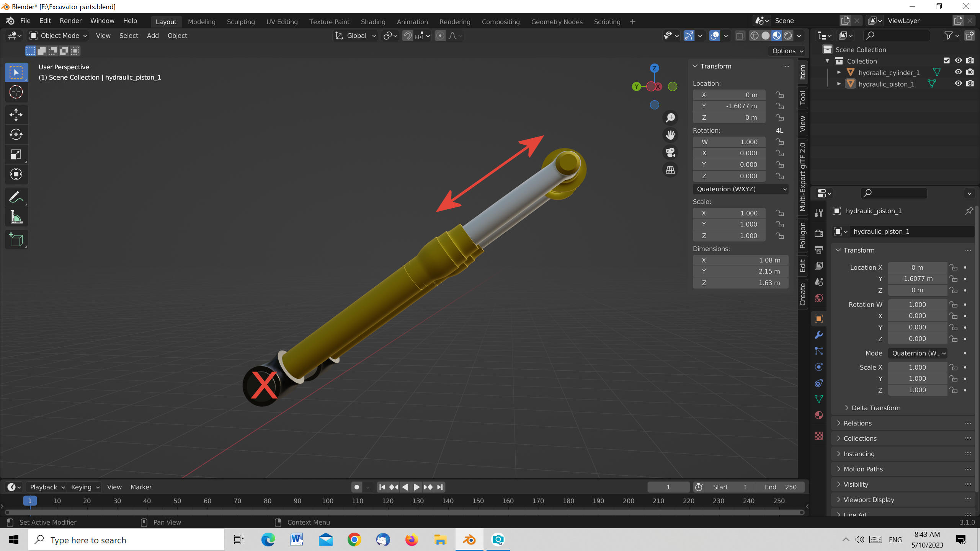
Task: Open Quaternion (WXYZ) rotation mode dropdown
Action: 741,189
